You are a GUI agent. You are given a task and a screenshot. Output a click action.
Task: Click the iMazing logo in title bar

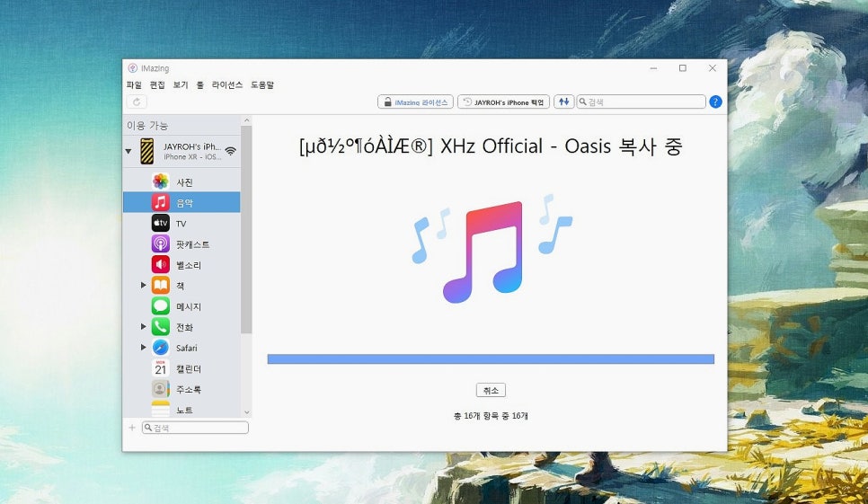point(132,68)
